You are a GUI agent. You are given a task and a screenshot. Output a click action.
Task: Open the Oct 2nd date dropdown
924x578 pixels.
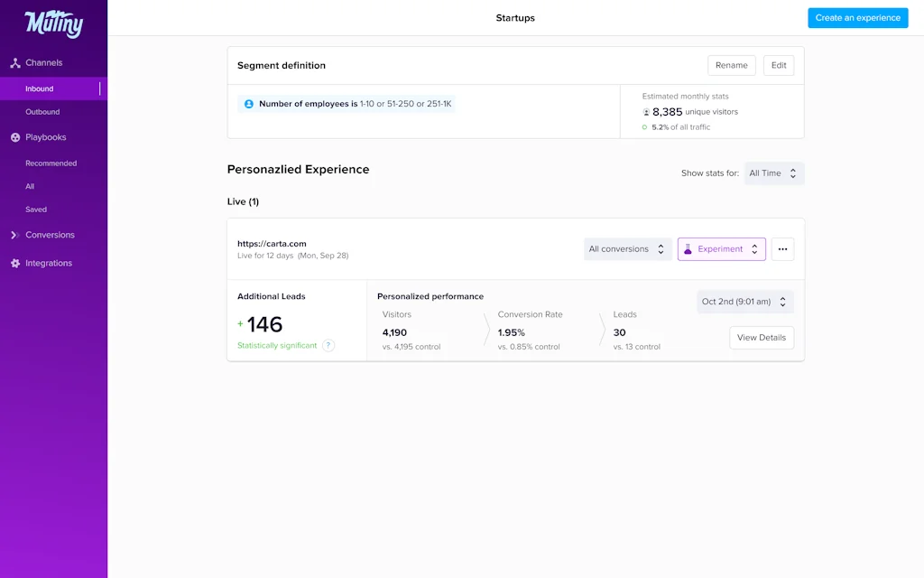point(744,302)
